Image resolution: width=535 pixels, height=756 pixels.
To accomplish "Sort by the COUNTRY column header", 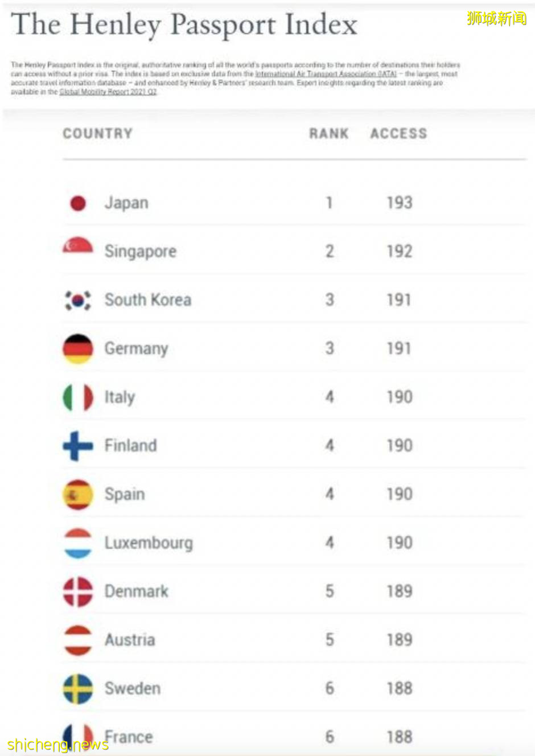I will (97, 134).
